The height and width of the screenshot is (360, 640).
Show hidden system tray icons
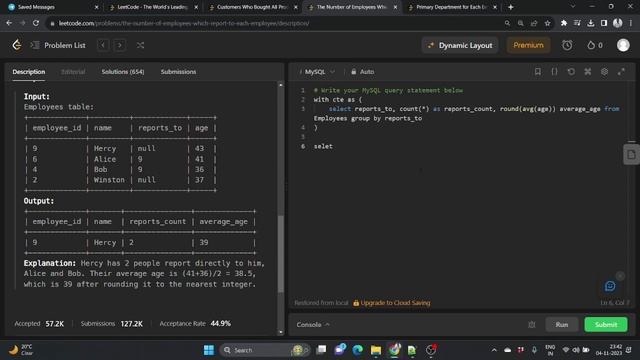[x=494, y=350]
